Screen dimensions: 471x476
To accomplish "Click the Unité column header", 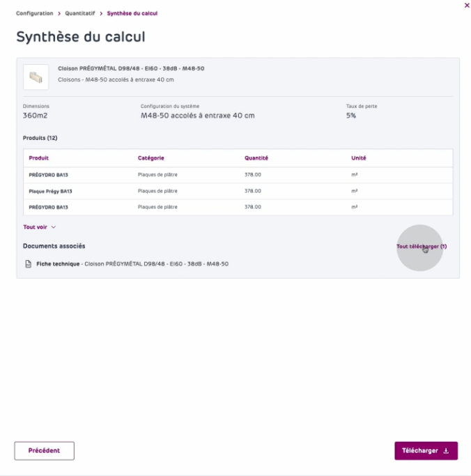I will coord(359,158).
